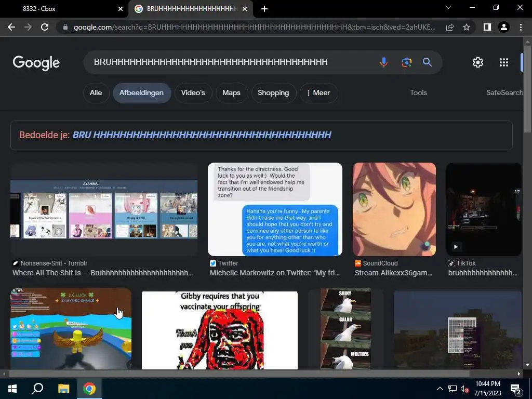Open the Google apps grid
Viewport: 532px width, 399px height.
point(504,62)
